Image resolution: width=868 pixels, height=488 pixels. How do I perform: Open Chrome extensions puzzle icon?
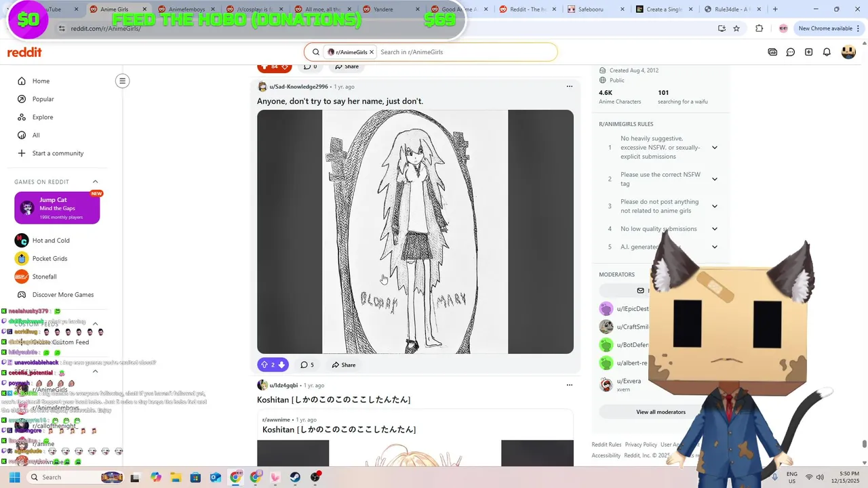759,28
